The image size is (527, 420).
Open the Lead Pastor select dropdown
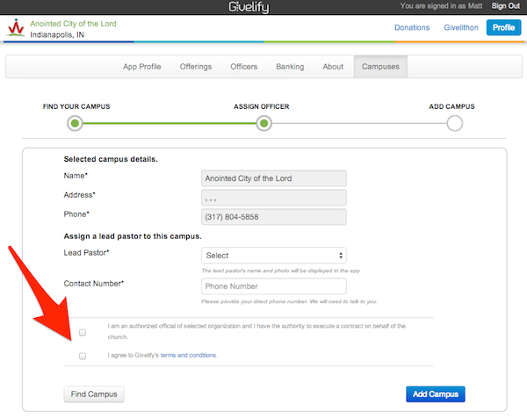(x=274, y=256)
